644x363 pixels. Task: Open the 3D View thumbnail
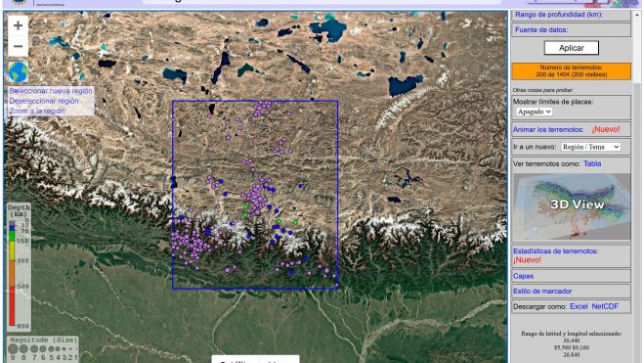(572, 206)
